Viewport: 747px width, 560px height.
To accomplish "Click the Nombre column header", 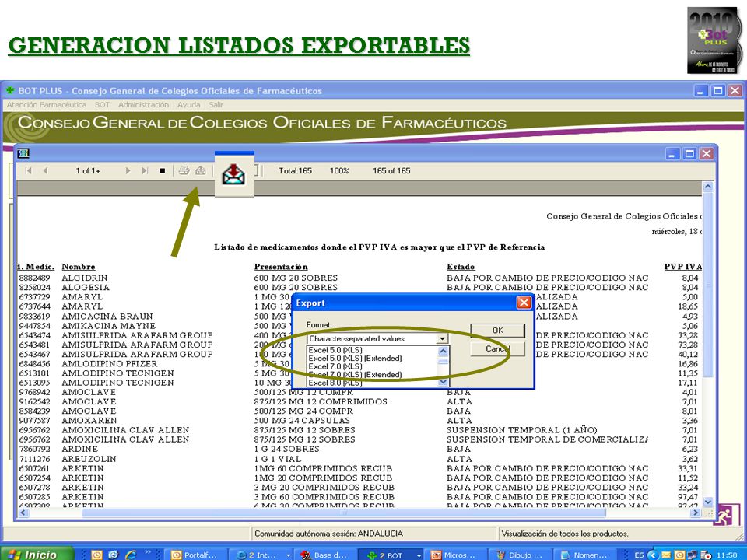I will tap(79, 267).
